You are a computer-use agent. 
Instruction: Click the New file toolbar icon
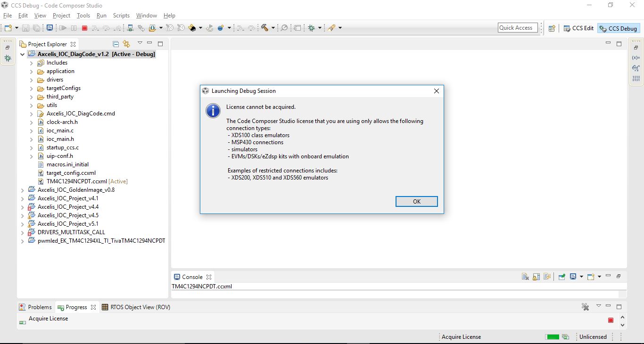coord(8,28)
